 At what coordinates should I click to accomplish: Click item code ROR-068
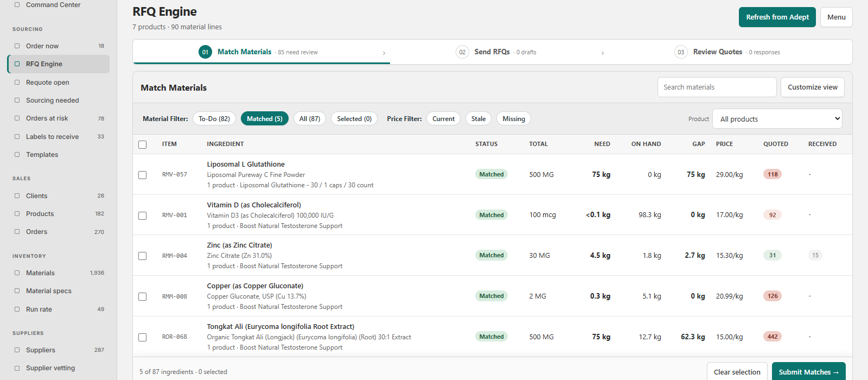click(x=175, y=337)
